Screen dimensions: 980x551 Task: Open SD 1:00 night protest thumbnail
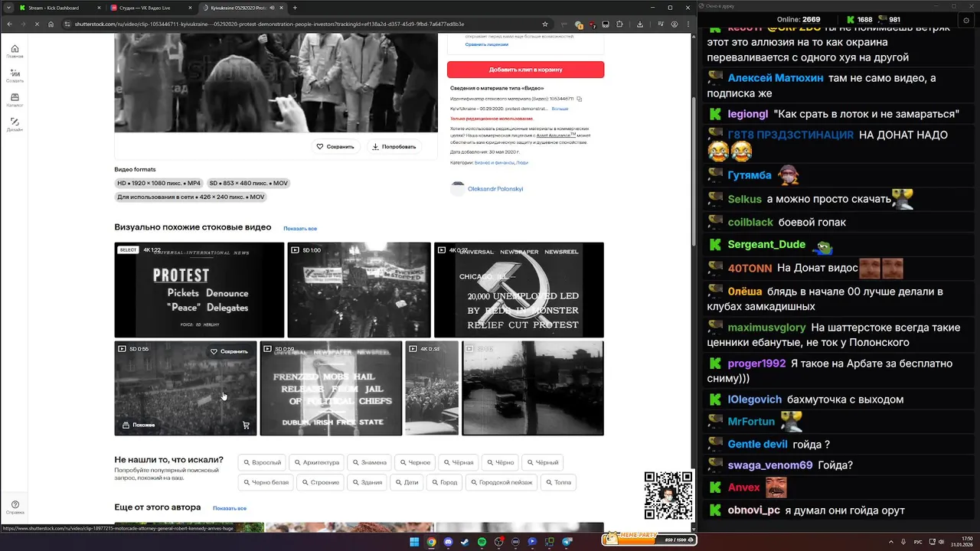(359, 290)
